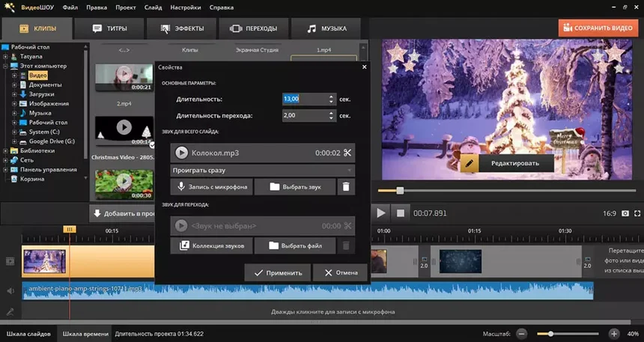
Task: Click the Сохранить видео button
Action: [x=598, y=28]
